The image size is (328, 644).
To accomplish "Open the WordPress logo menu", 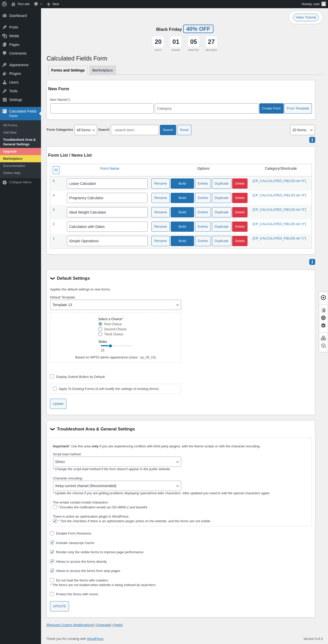I will (x=4, y=4).
